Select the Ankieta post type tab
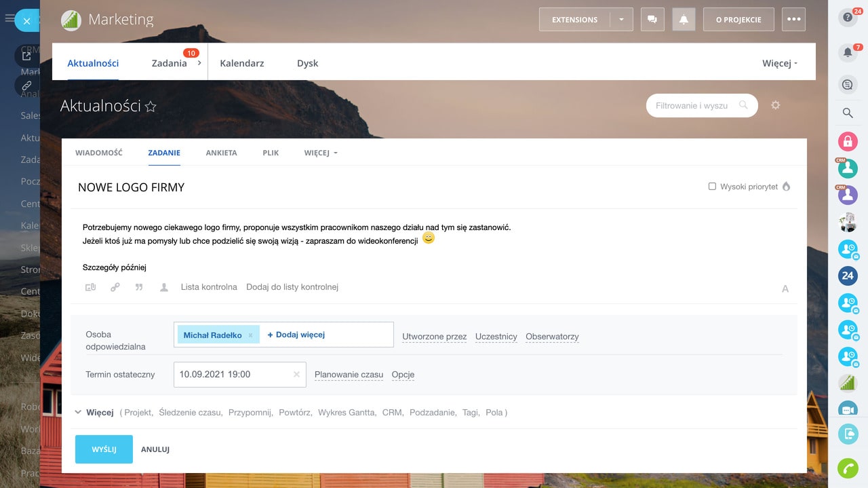Viewport: 868px width, 488px height. click(221, 153)
